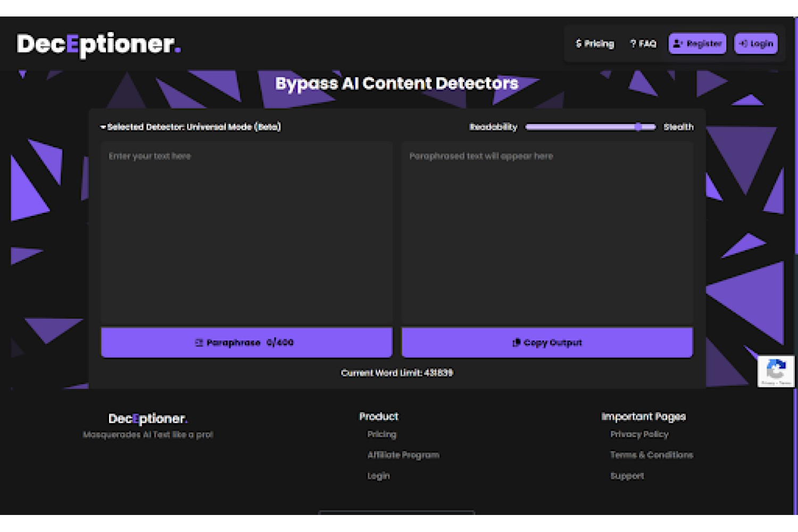Click the Register button
Image resolution: width=798 pixels, height=532 pixels.
pos(697,44)
